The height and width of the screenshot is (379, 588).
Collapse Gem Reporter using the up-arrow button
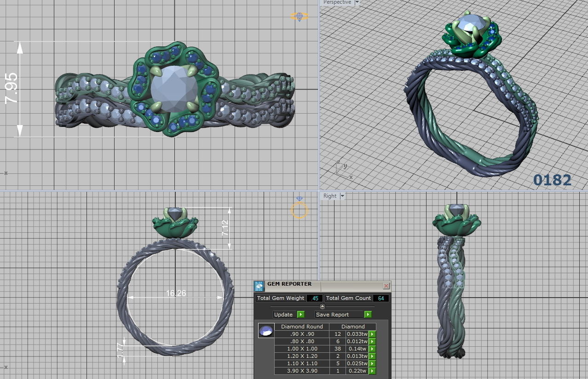[x=322, y=306]
